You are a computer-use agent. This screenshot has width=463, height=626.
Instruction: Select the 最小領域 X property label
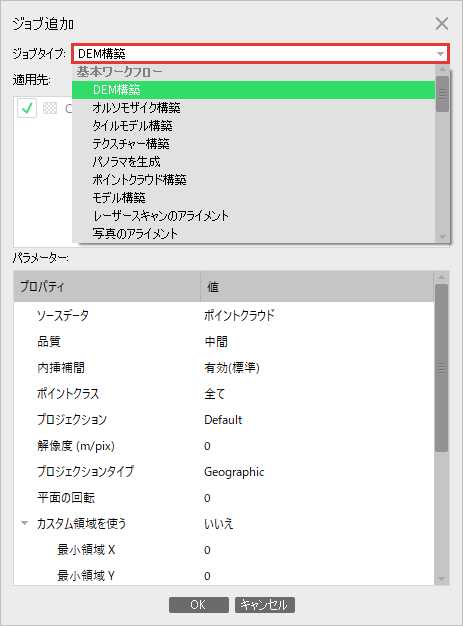click(x=86, y=550)
